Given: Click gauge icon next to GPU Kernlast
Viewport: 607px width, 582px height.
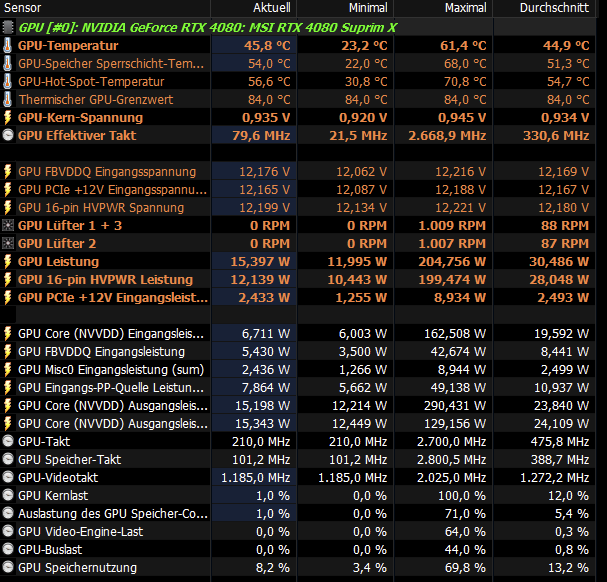Looking at the screenshot, I should [8, 495].
